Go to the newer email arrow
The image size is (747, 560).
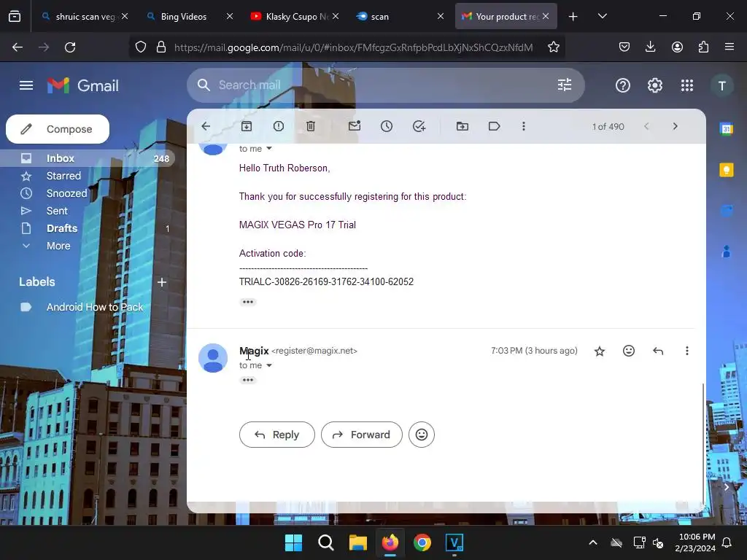tap(646, 126)
